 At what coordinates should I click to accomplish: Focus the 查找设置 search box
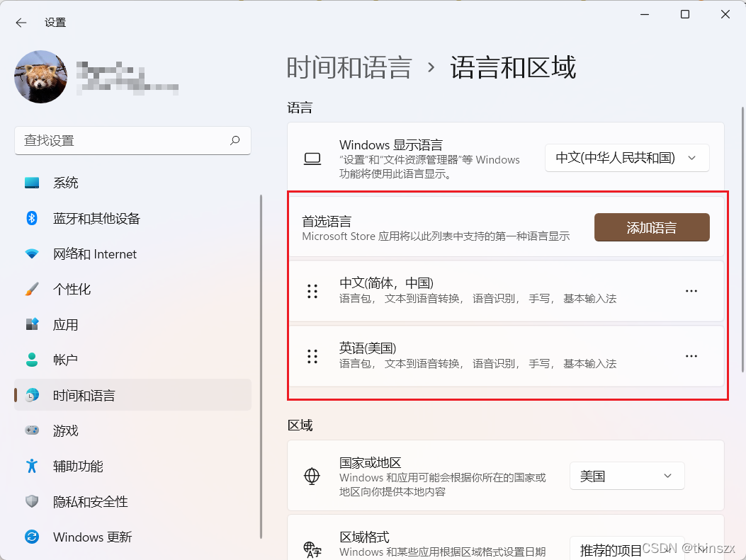click(x=132, y=140)
